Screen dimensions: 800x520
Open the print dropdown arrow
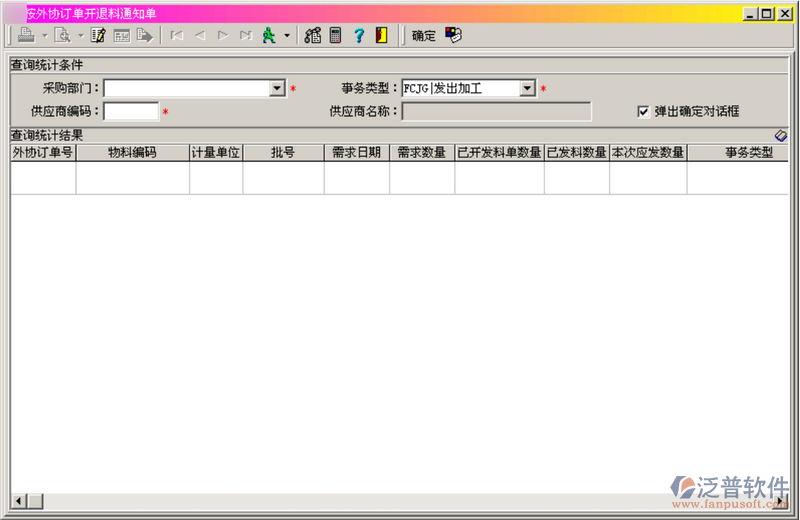(x=44, y=36)
